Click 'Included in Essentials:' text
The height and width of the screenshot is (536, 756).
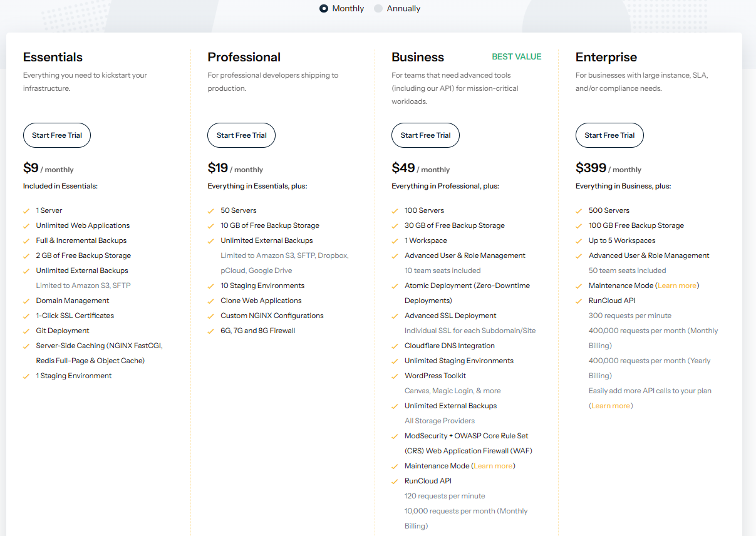pos(61,186)
